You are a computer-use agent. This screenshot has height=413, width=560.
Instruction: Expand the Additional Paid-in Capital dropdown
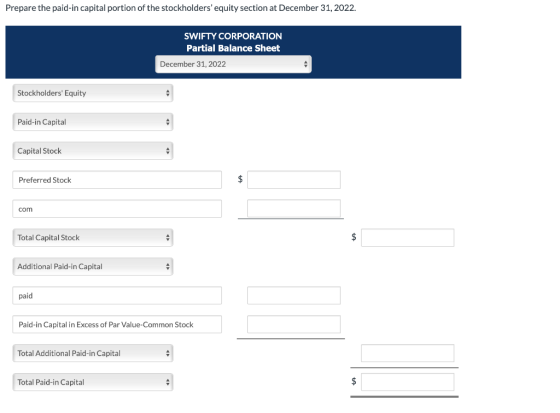point(93,267)
